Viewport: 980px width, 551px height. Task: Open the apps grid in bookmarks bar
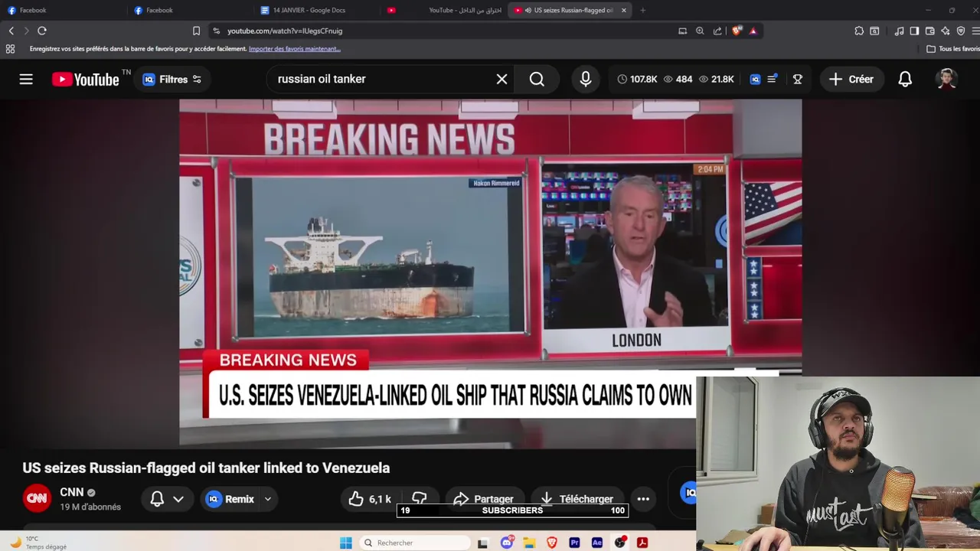pos(10,49)
